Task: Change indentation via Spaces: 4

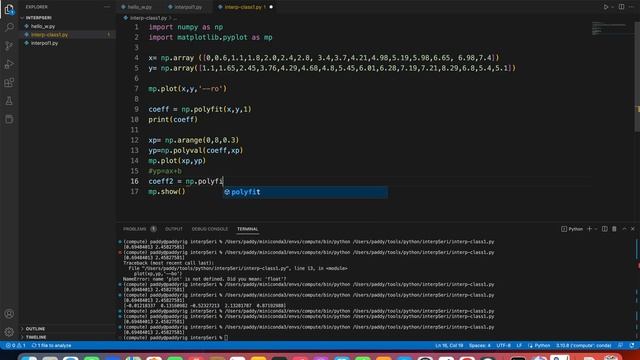Action: [x=480, y=345]
